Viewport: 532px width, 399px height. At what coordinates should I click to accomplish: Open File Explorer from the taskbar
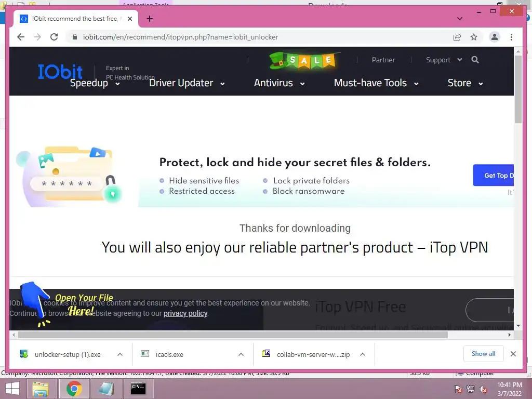pos(41,389)
